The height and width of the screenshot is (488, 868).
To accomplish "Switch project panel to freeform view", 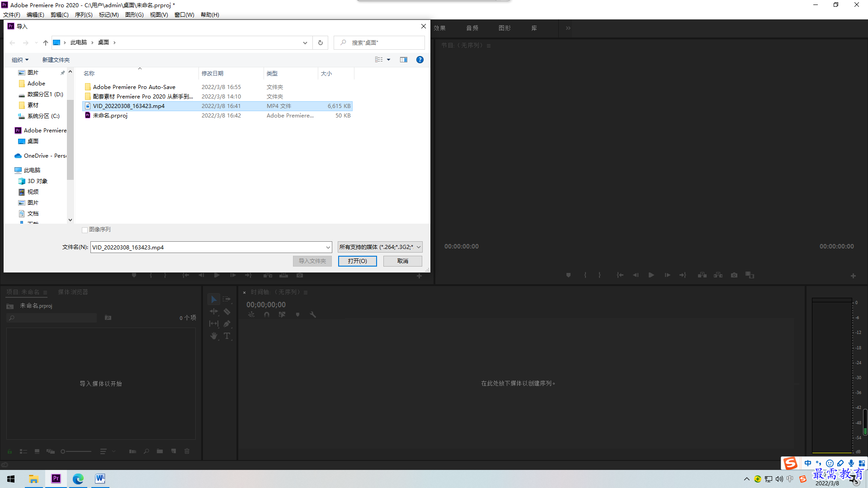I will 51,451.
